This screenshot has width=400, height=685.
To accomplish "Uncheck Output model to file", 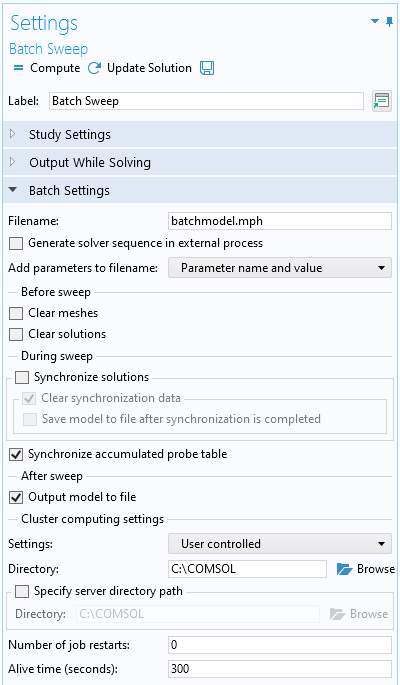I will 16,497.
